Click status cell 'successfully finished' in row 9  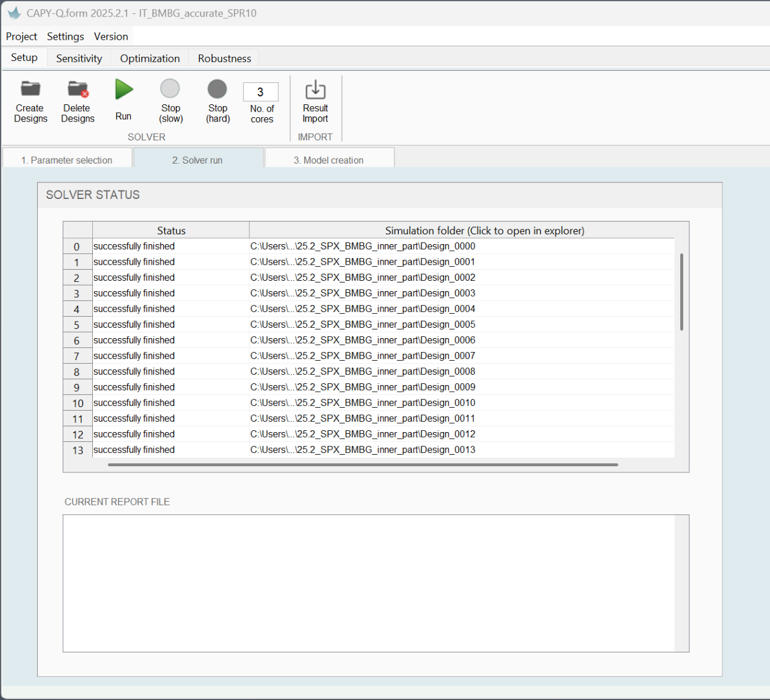pyautogui.click(x=171, y=387)
